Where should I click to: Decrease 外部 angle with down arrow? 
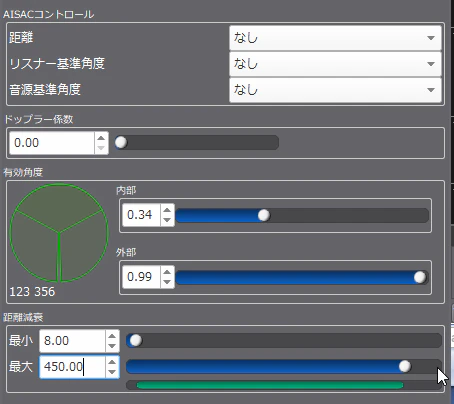point(167,282)
